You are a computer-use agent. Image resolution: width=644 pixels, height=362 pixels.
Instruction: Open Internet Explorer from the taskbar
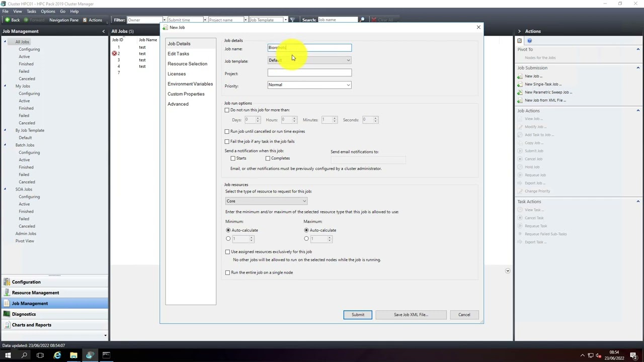[57, 355]
